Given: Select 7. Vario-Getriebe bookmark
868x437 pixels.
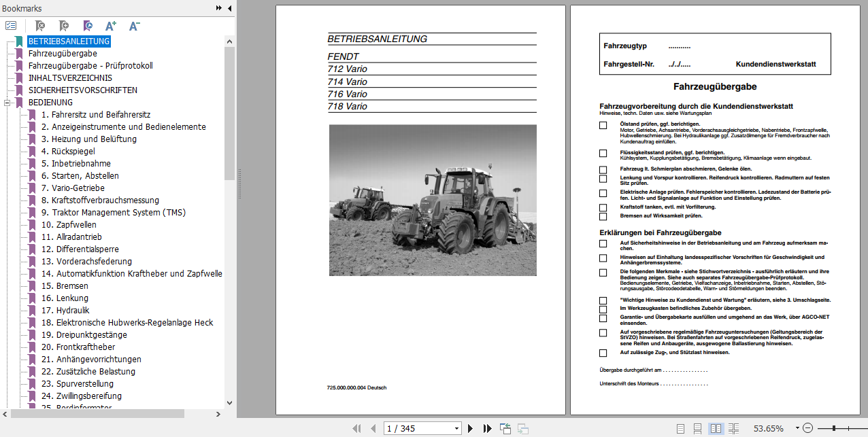Looking at the screenshot, I should tap(73, 188).
